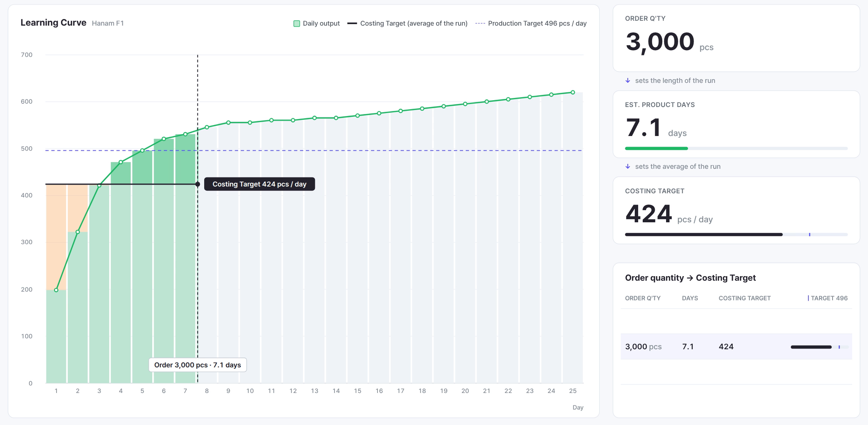Image resolution: width=868 pixels, height=425 pixels.
Task: Click the COSTING TARGET column header in table
Action: [744, 298]
